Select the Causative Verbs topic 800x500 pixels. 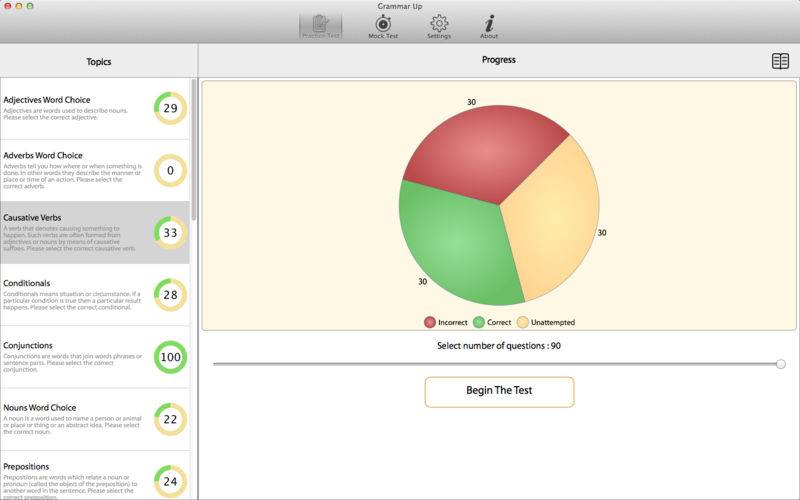[95, 233]
